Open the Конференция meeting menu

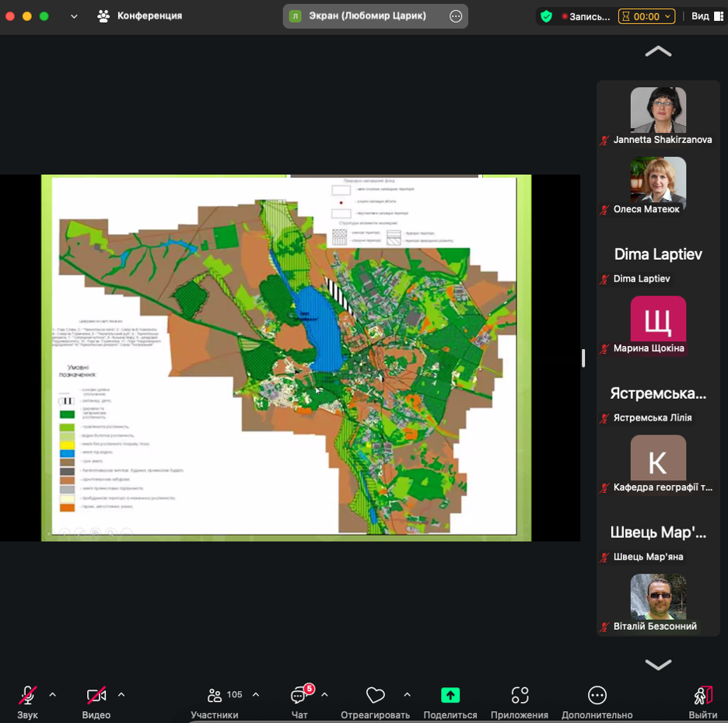click(x=140, y=16)
